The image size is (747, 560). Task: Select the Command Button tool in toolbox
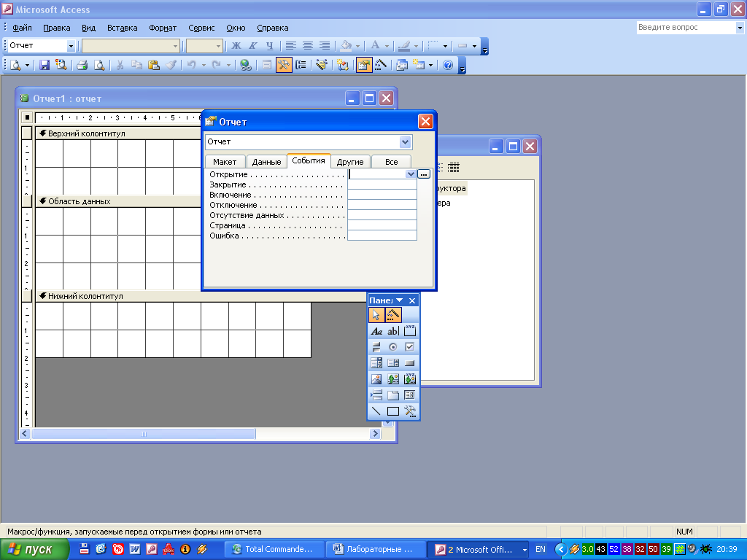click(410, 363)
